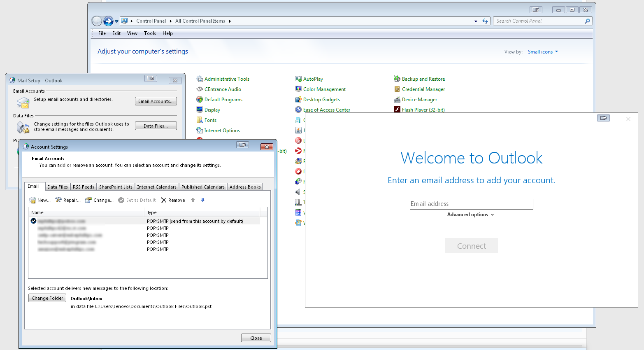Open the View menu
This screenshot has height=350, width=644.
pos(132,33)
